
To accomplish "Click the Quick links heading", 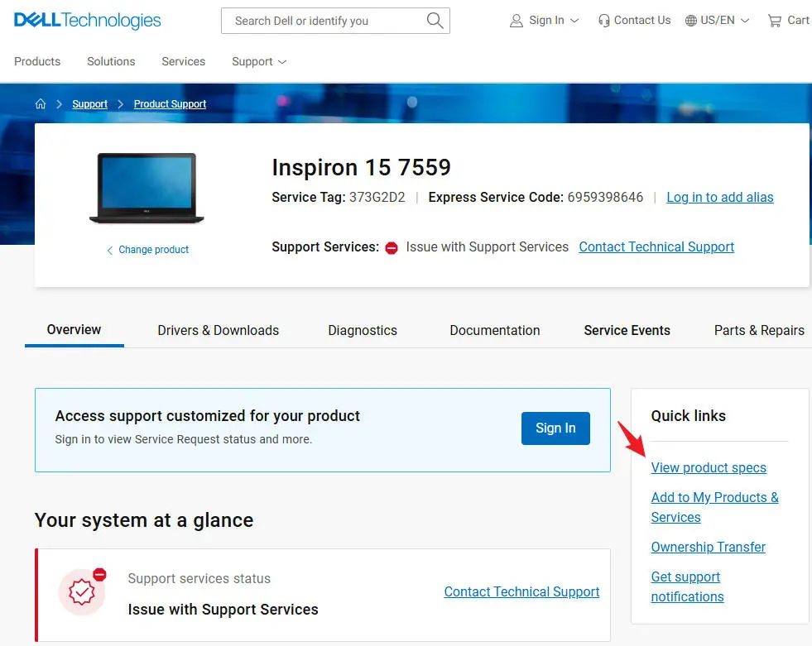I will coord(688,416).
